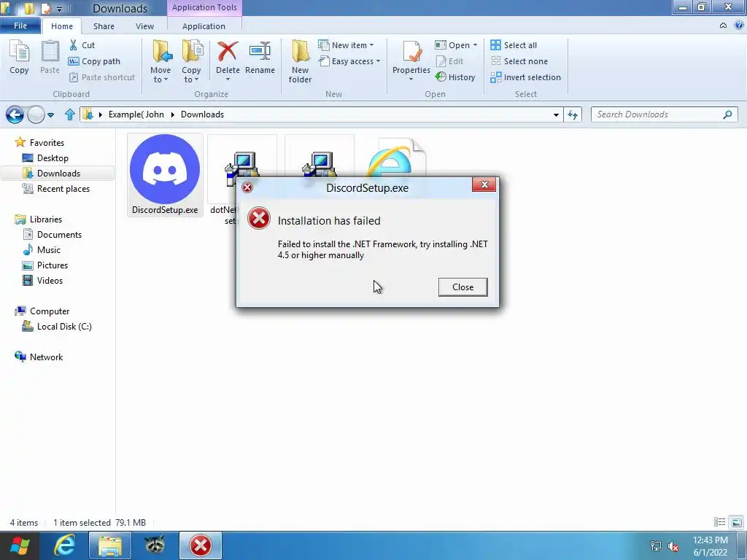Open the address bar history dropdown

coord(556,114)
